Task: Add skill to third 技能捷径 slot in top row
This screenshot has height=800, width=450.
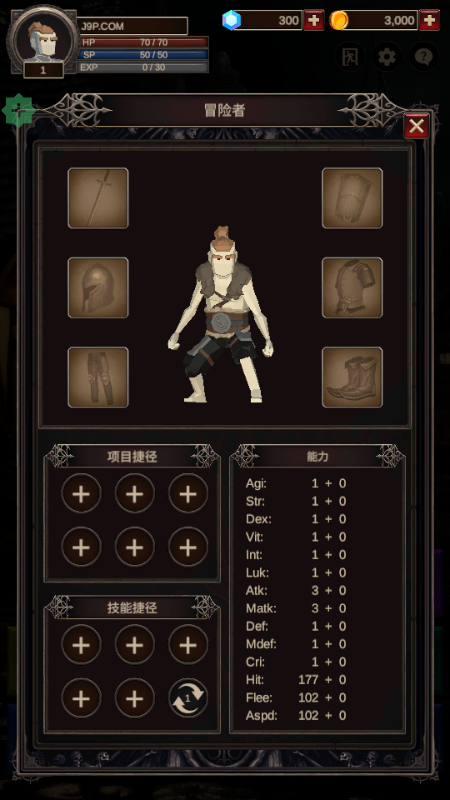Action: tap(188, 645)
